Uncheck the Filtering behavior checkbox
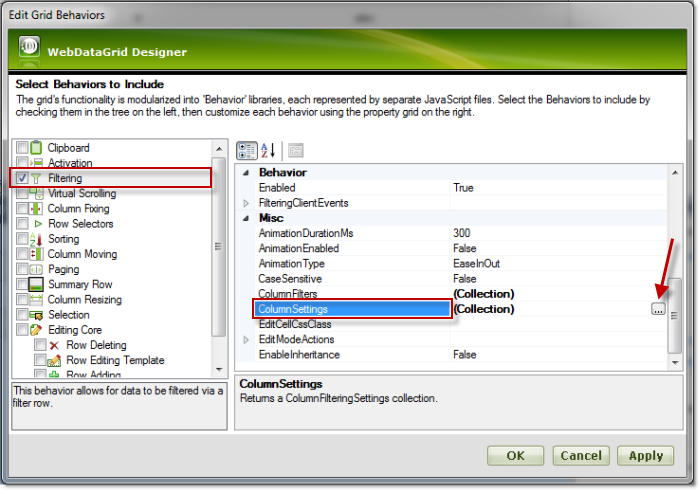700x490 pixels. tap(22, 178)
